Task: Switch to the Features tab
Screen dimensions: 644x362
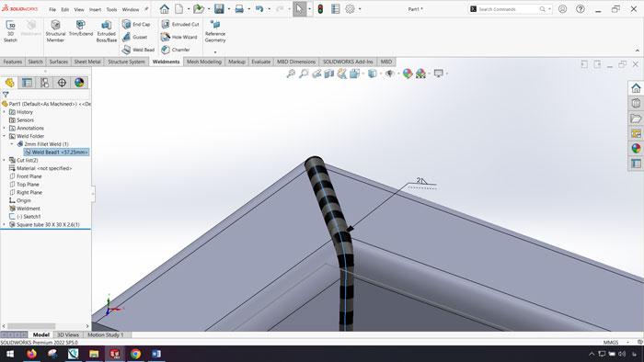Action: pos(13,62)
